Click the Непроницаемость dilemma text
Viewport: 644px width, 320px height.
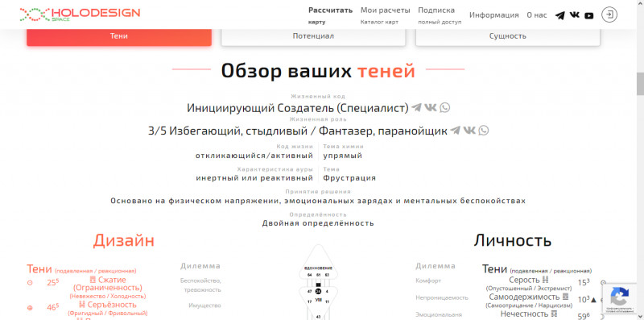[442, 297]
